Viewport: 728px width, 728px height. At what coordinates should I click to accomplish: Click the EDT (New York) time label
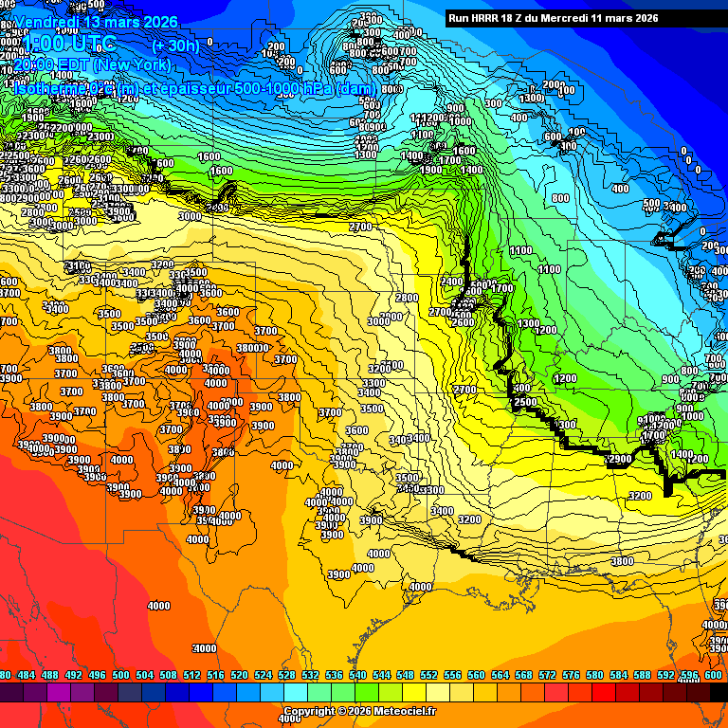(93, 65)
